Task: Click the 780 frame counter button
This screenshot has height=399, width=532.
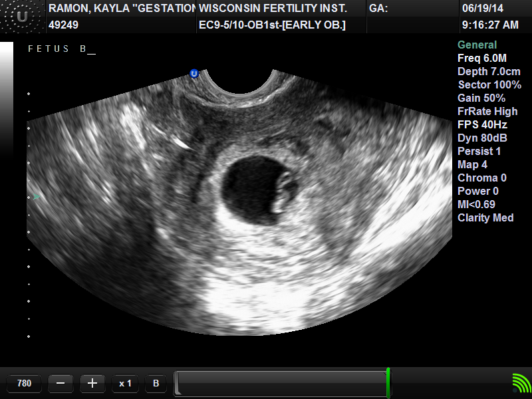Action: click(x=24, y=384)
